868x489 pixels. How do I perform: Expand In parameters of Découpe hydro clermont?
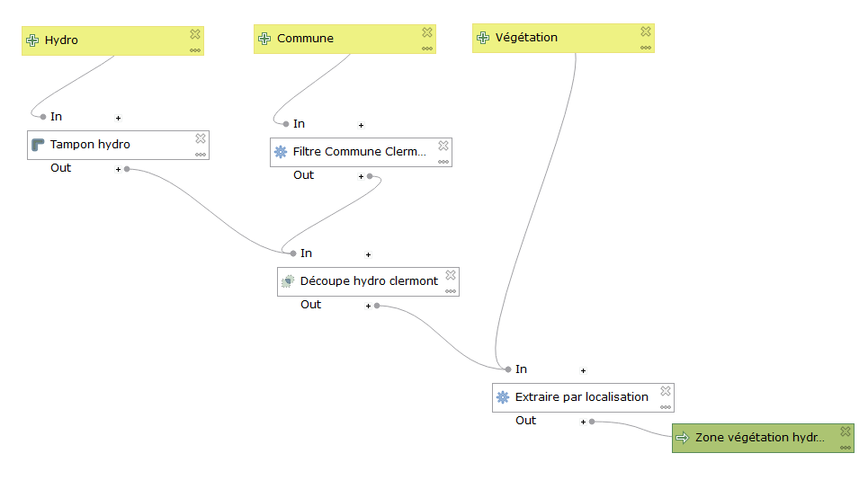[x=368, y=254]
